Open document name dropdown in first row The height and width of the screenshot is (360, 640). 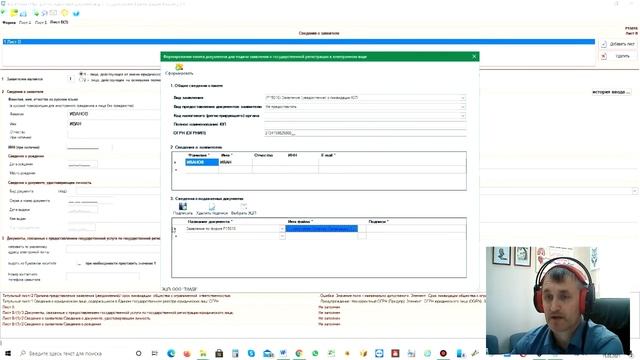(x=282, y=229)
